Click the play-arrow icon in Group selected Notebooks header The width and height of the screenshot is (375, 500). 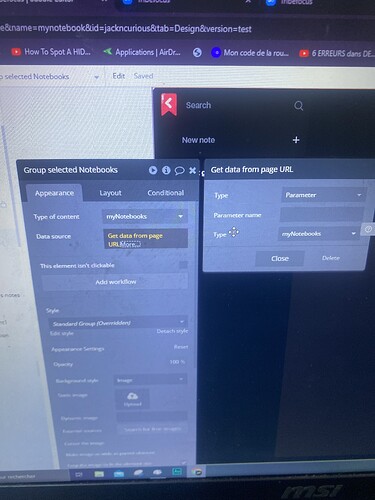tap(153, 170)
